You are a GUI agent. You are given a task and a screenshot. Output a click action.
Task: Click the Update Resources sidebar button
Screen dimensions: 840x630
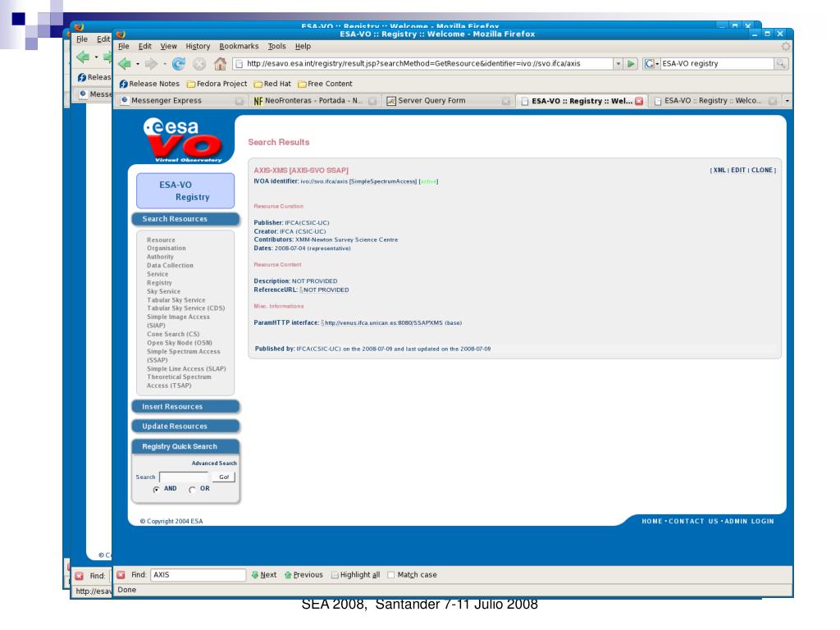click(185, 427)
